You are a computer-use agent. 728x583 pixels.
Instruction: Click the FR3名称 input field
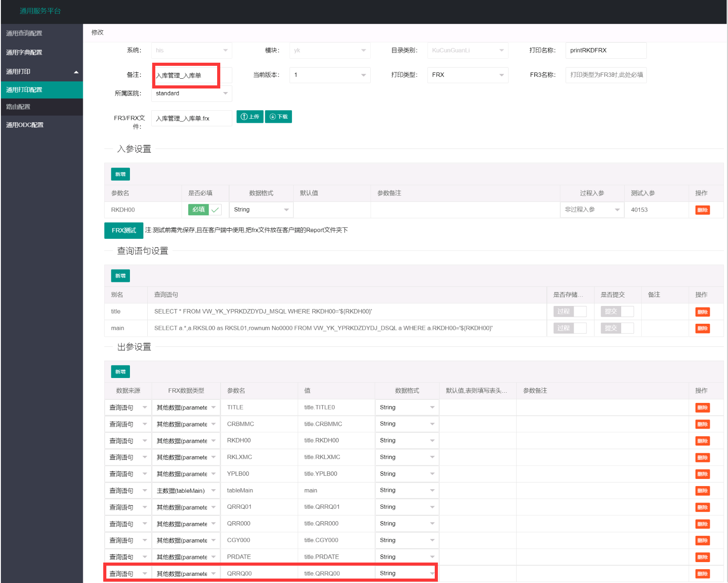(606, 75)
